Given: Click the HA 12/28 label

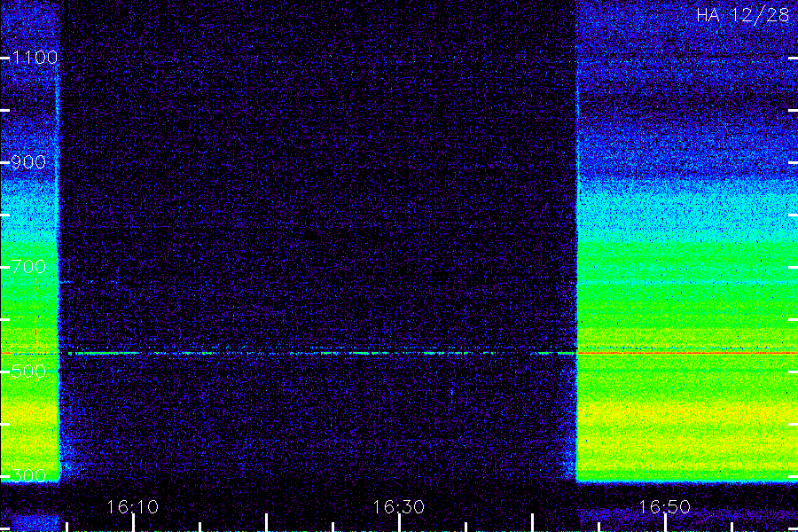Looking at the screenshot, I should pos(743,15).
